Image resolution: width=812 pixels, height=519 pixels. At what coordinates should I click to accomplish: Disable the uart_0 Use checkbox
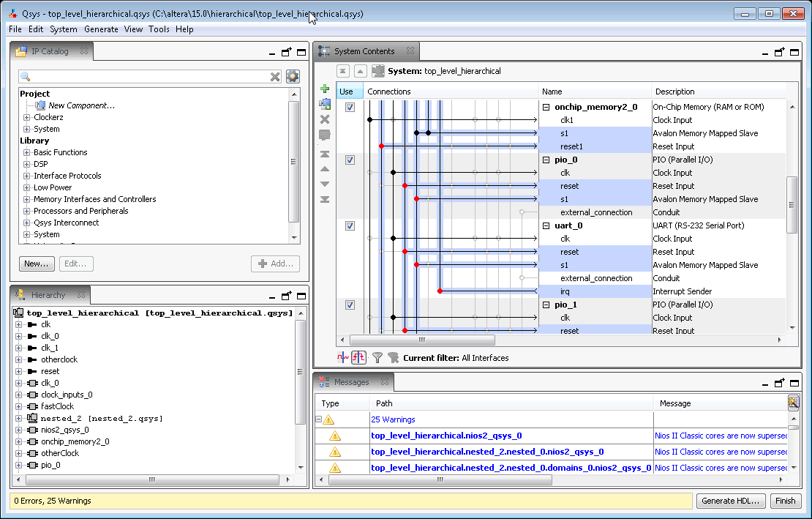pos(350,225)
